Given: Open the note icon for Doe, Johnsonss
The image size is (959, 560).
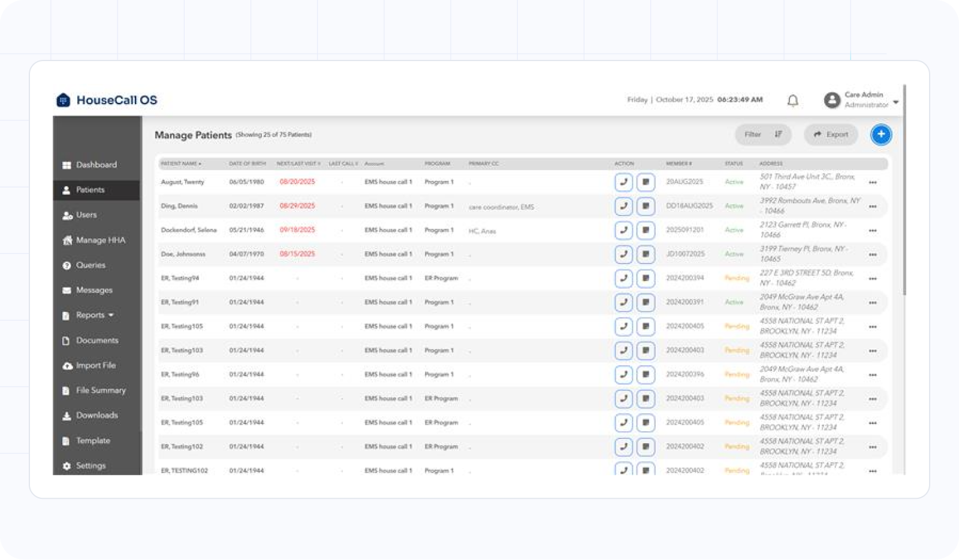Looking at the screenshot, I should pyautogui.click(x=646, y=254).
